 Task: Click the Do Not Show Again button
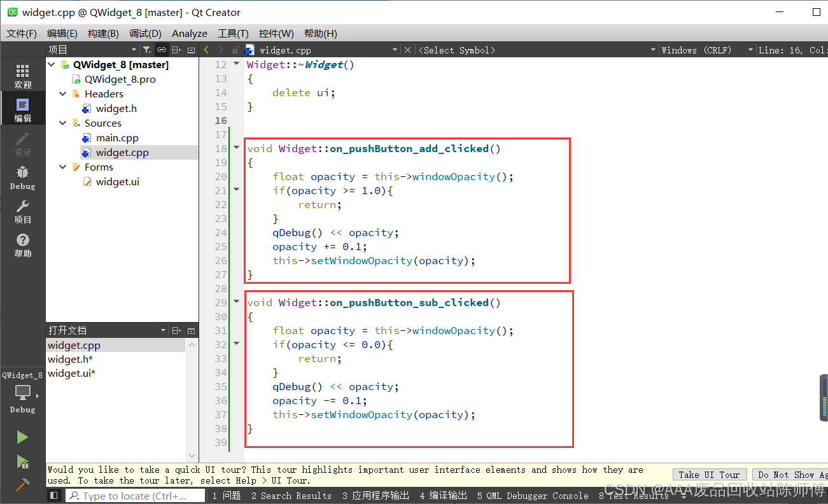coord(791,474)
